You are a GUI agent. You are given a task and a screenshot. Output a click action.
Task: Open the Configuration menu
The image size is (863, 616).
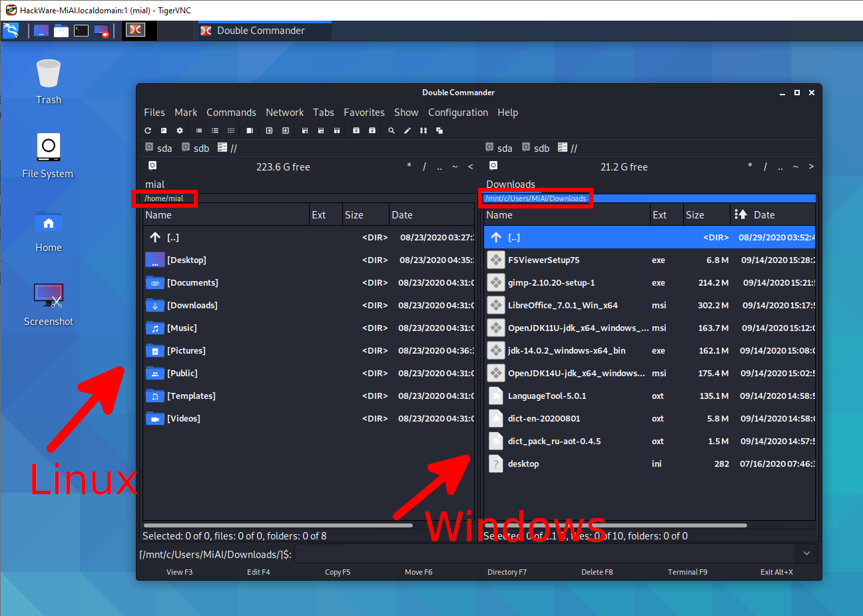point(457,113)
